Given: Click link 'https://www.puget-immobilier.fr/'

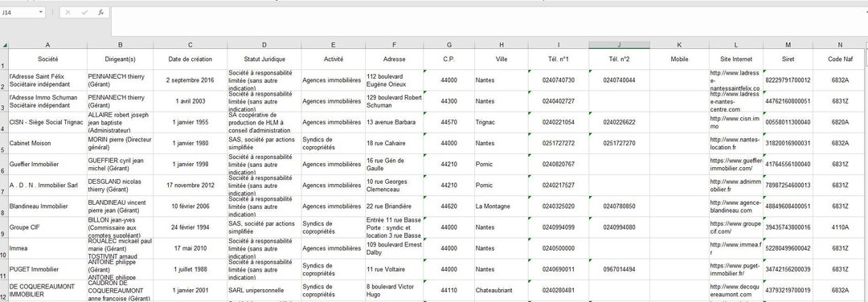Looking at the screenshot, I should pyautogui.click(x=735, y=269).
